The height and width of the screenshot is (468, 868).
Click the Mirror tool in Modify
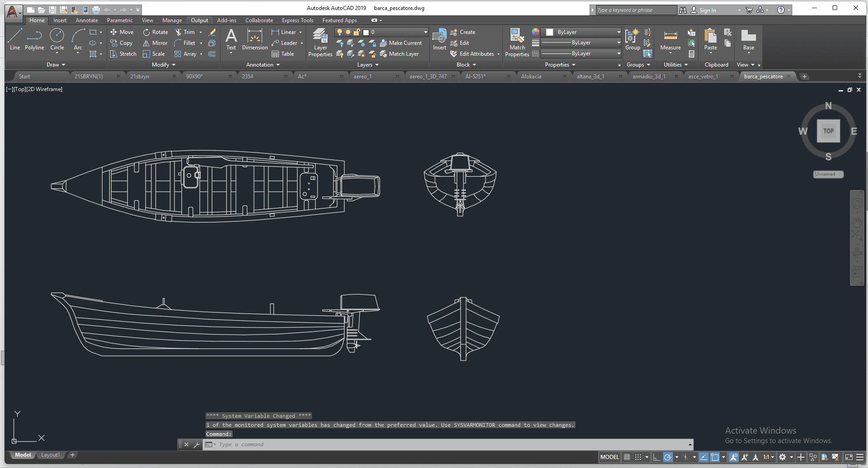156,43
